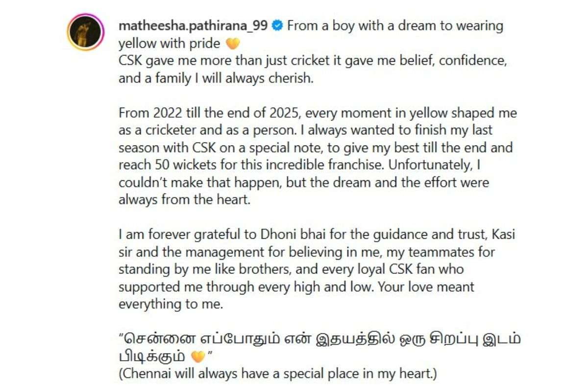Open the matheesha.pathirana_99 profile link
The image size is (588, 392).
(193, 26)
